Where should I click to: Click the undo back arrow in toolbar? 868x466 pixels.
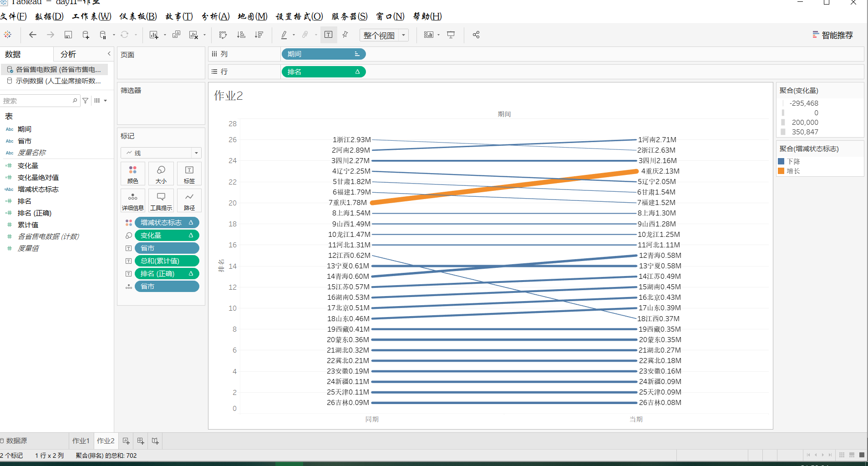pyautogui.click(x=33, y=35)
